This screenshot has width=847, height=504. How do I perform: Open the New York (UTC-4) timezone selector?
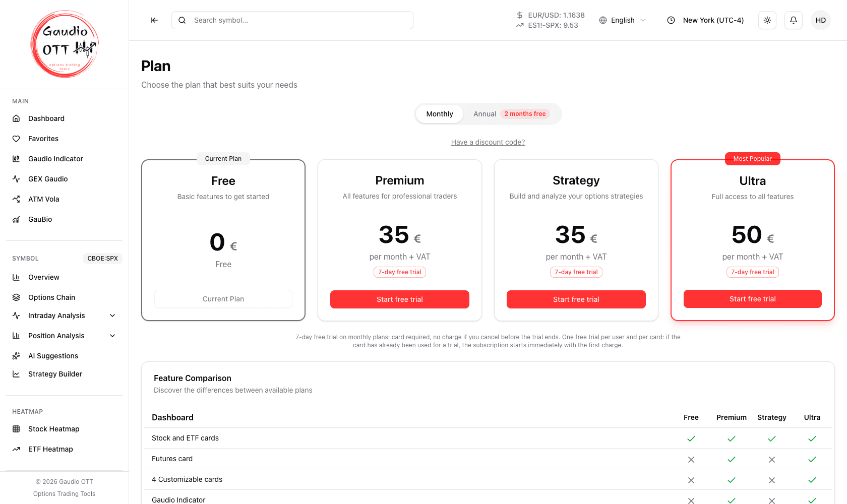pyautogui.click(x=706, y=20)
